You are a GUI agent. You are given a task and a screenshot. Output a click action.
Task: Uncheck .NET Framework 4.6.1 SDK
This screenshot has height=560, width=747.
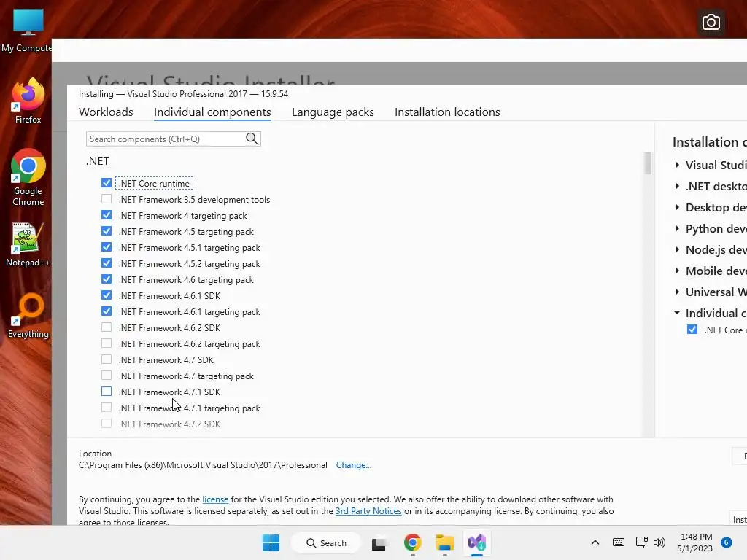[107, 295]
